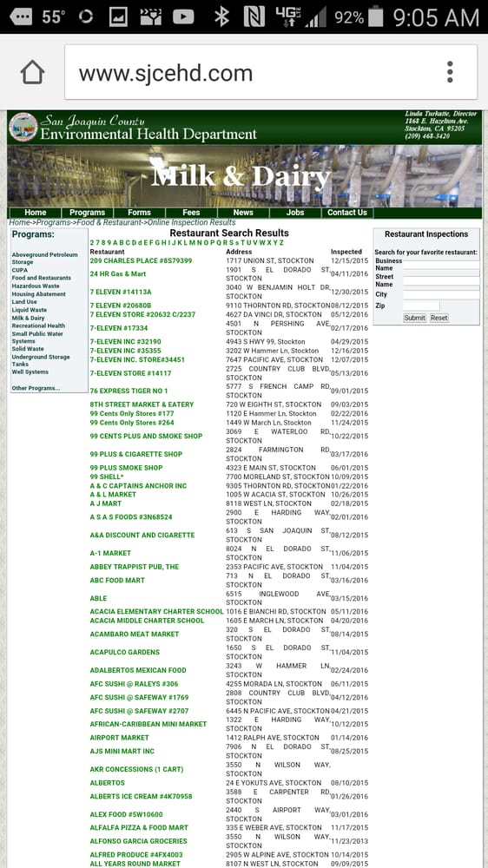
Task: Click into the Business Name field
Action: (441, 265)
